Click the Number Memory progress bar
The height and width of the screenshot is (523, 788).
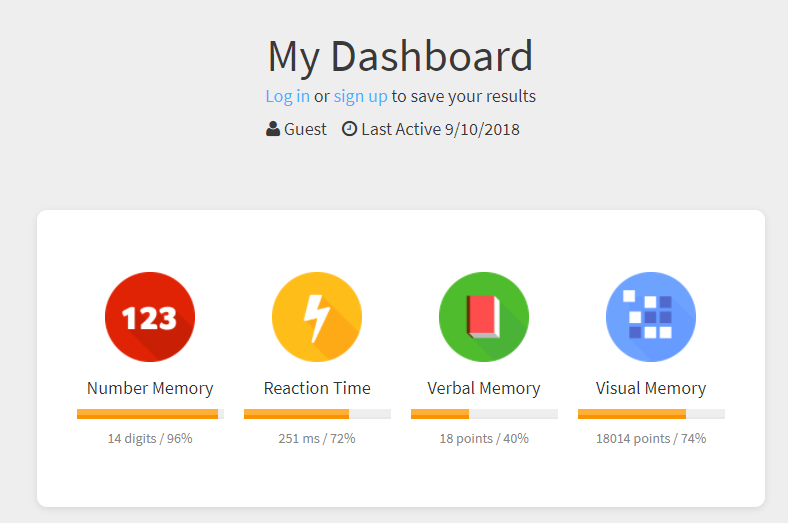point(150,414)
